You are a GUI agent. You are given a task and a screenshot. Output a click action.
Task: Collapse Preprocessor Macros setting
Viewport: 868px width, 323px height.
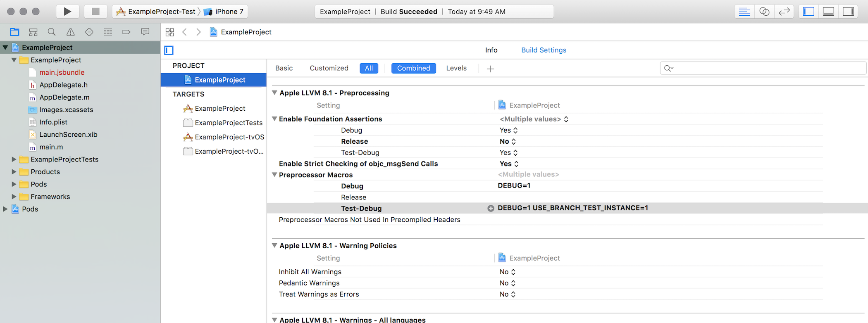[274, 175]
